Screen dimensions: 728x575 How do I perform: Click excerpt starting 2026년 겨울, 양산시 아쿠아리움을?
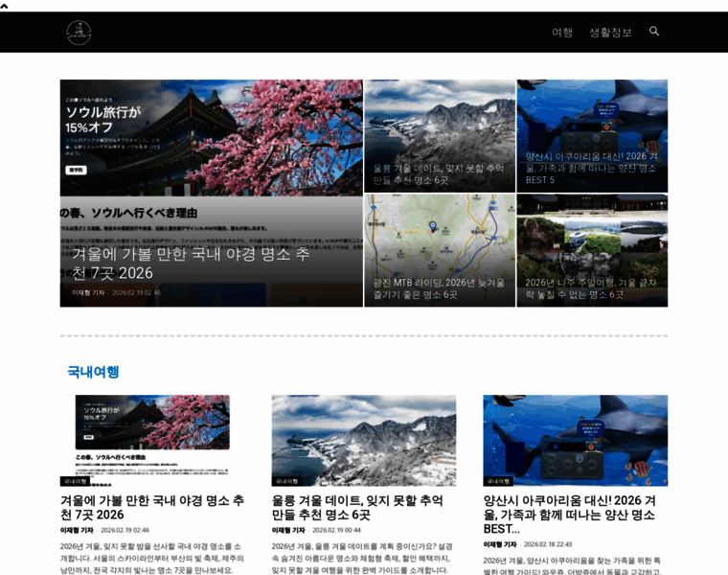pyautogui.click(x=573, y=565)
